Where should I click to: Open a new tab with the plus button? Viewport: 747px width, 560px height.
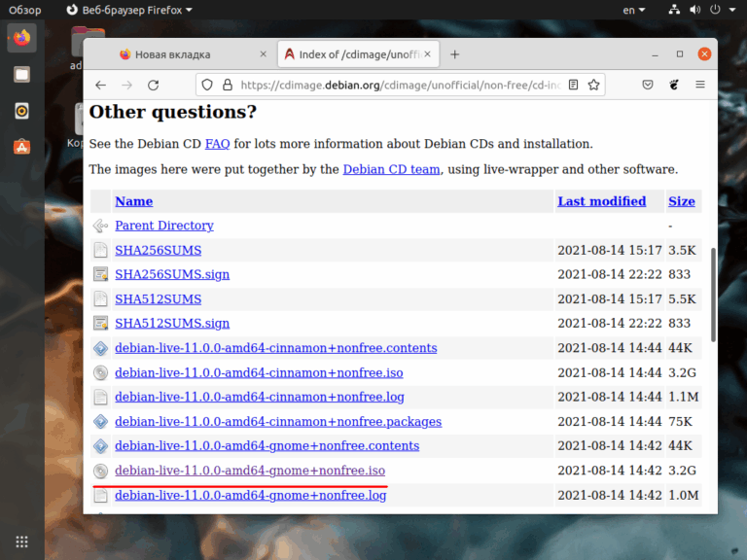click(x=454, y=54)
